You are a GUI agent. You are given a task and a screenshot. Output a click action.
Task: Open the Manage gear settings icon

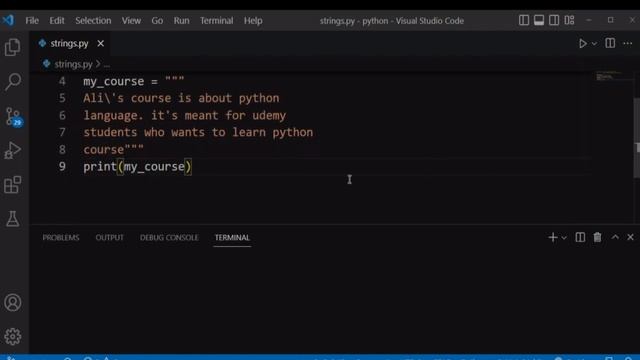pos(13,337)
